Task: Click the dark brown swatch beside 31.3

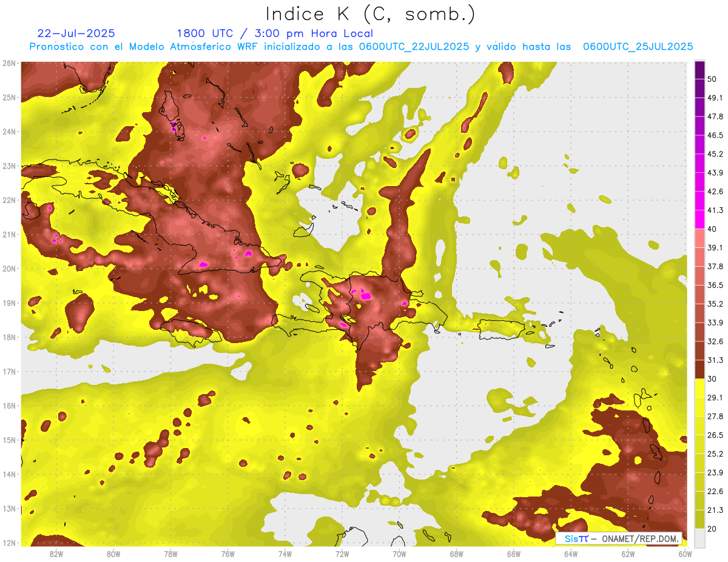Action: 699,369
